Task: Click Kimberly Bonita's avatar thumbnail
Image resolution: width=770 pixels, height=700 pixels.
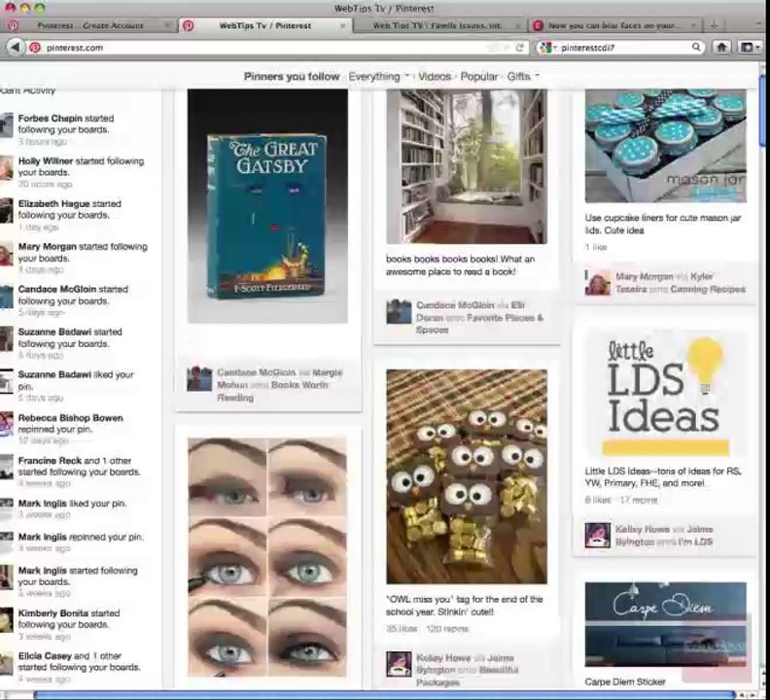Action: pyautogui.click(x=7, y=619)
